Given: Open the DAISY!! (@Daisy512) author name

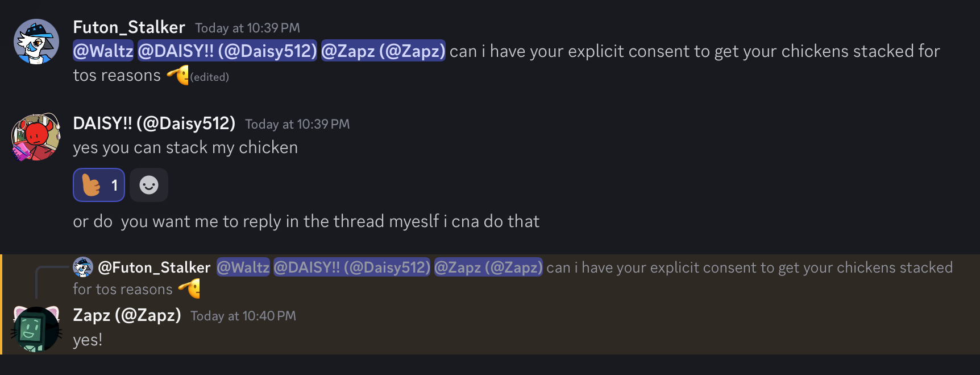Looking at the screenshot, I should (x=154, y=123).
